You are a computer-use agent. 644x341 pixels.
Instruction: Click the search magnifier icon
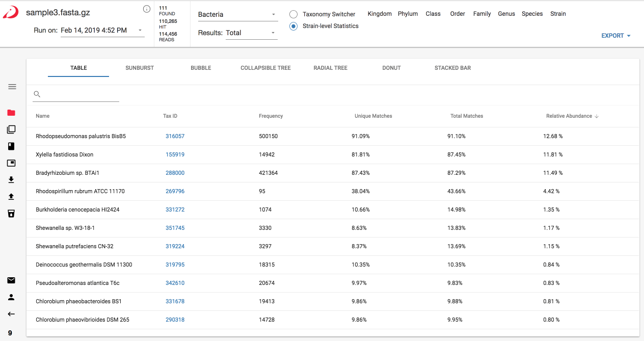pyautogui.click(x=37, y=94)
